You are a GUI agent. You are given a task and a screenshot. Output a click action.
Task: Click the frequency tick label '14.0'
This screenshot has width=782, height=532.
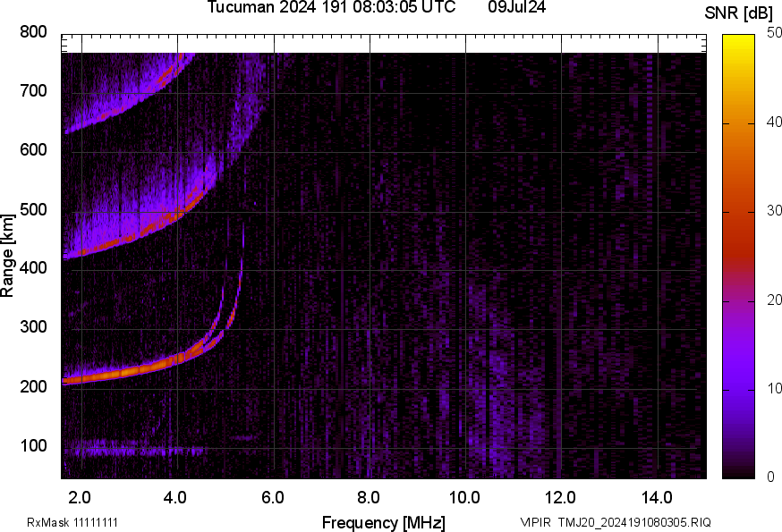tap(657, 498)
